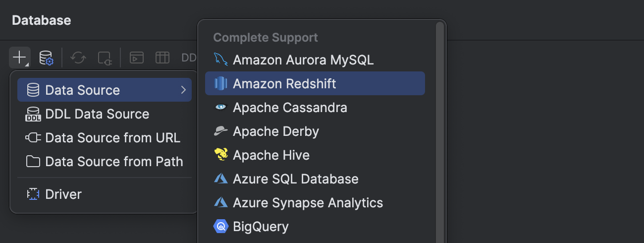
Task: Expand the Data Source submenu arrow
Action: (183, 90)
